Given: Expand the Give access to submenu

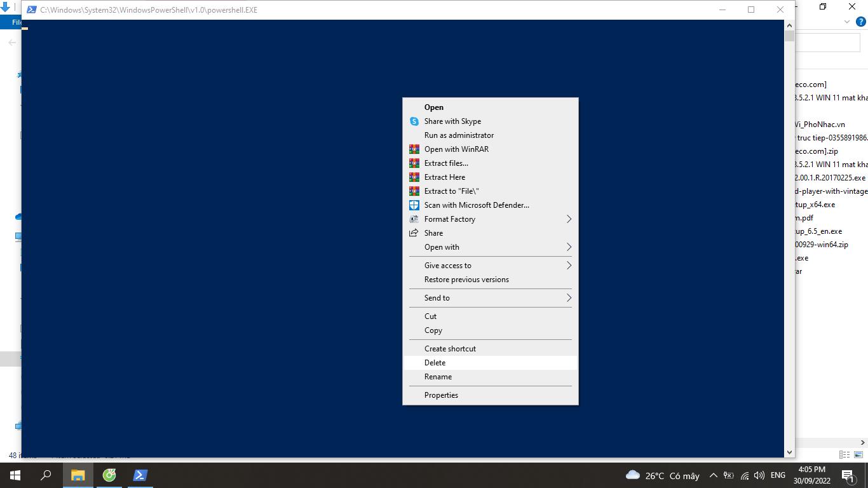Looking at the screenshot, I should click(569, 266).
